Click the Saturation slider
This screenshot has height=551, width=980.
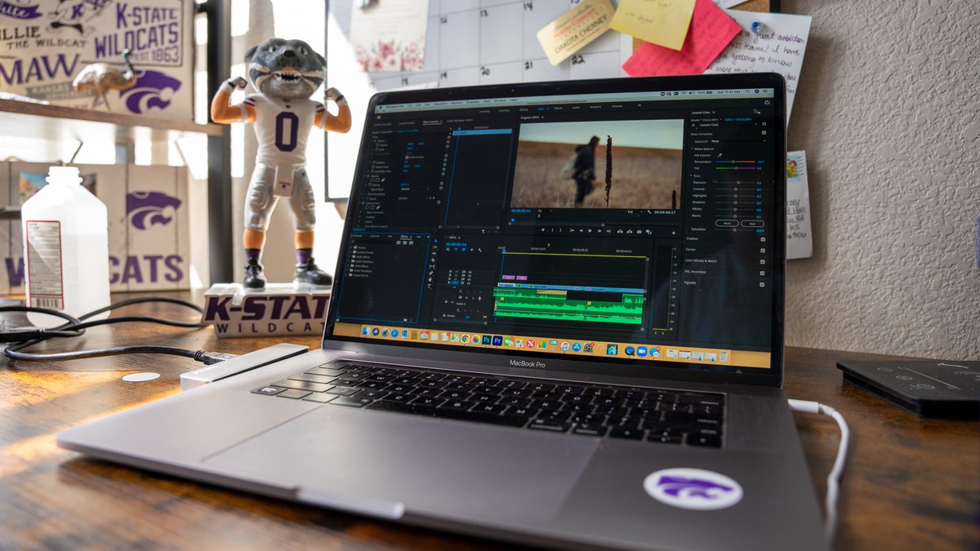(735, 230)
